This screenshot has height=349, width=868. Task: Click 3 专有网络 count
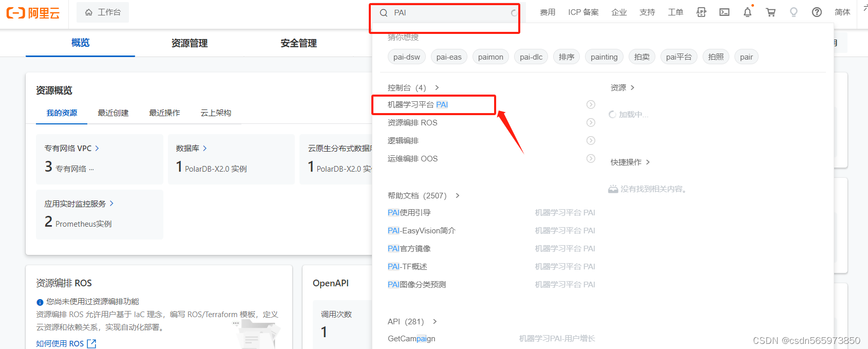pos(69,167)
